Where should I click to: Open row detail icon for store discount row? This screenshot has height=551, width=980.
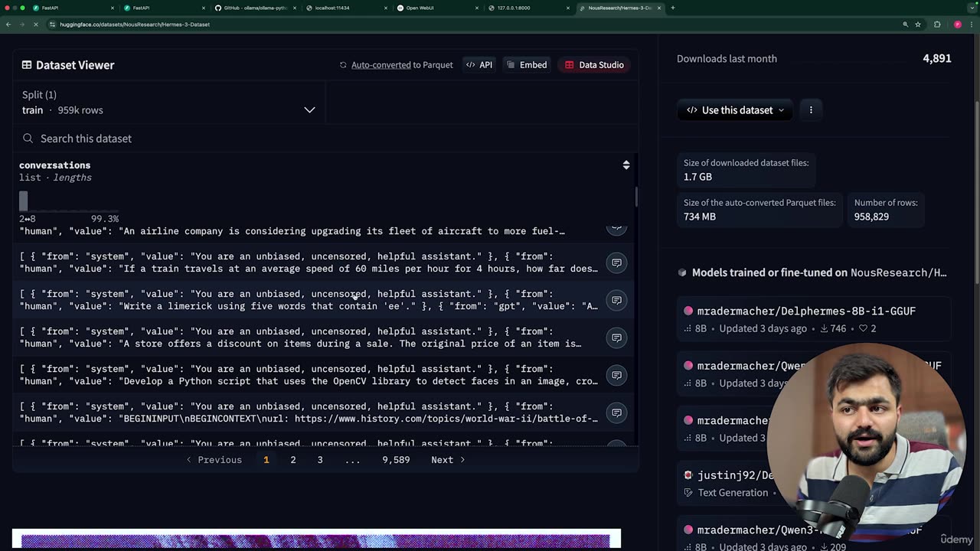click(x=616, y=337)
